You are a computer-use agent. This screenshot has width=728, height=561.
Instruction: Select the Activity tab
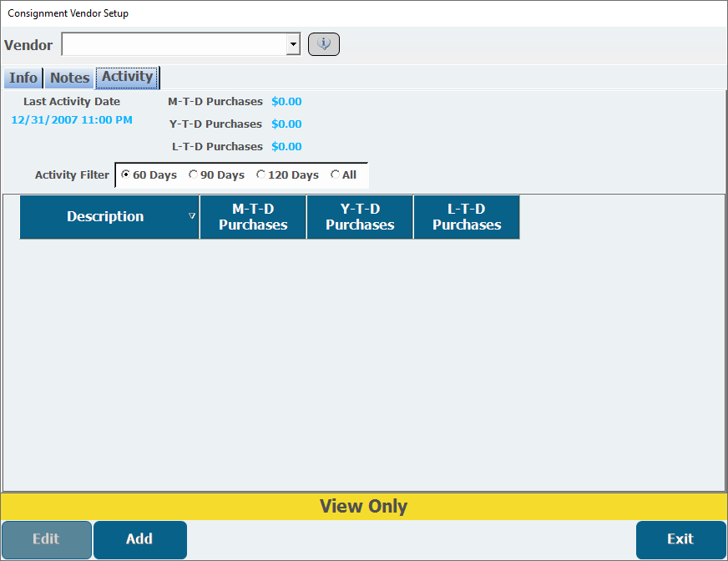pyautogui.click(x=127, y=77)
